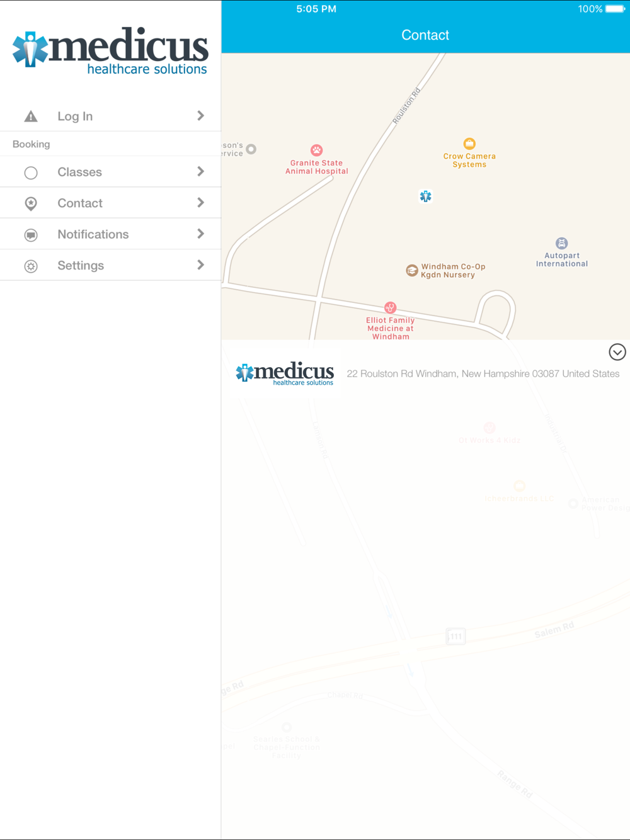Select the Autopart International car marker
The height and width of the screenshot is (840, 630).
(x=562, y=243)
